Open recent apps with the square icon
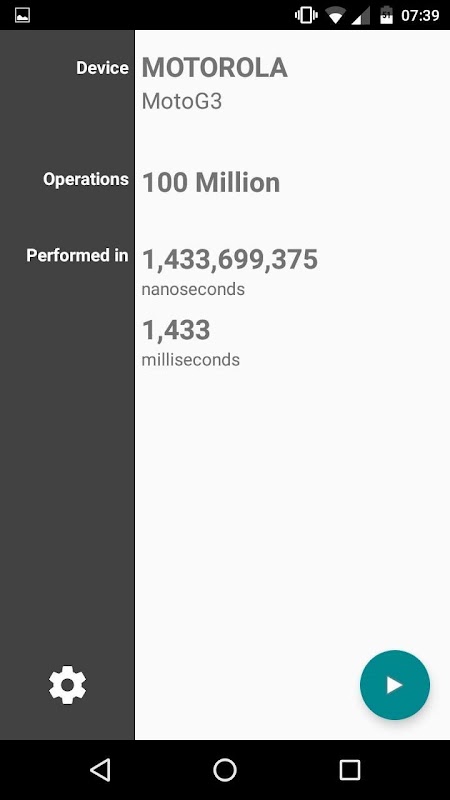Screen dimensions: 450x800 350,769
